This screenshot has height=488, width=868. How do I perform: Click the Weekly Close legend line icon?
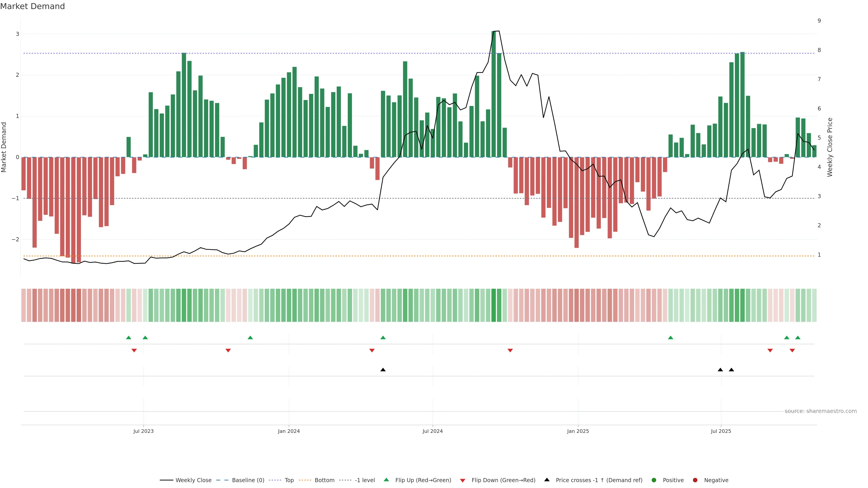166,480
